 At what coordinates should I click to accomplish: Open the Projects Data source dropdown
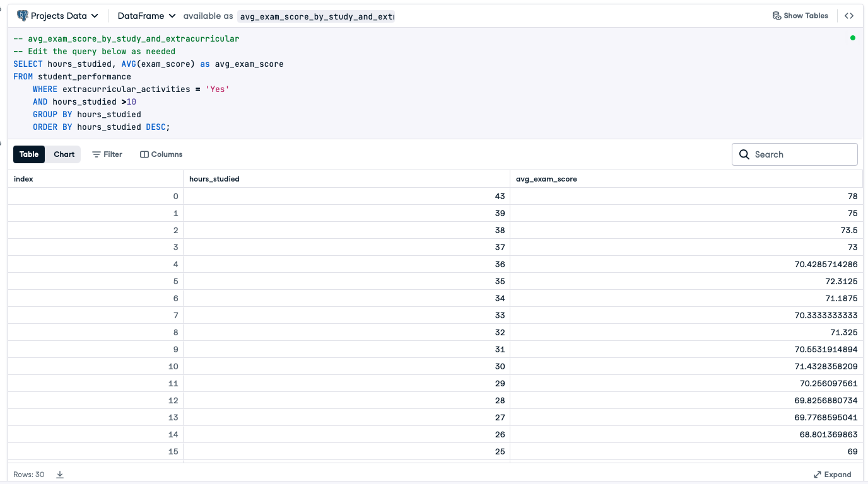click(x=58, y=16)
